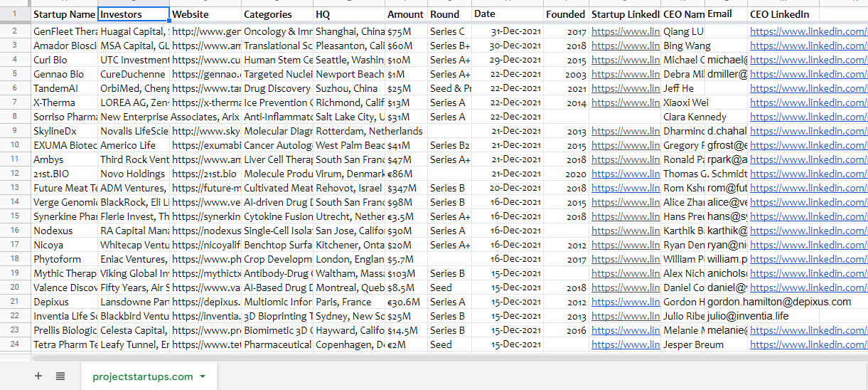Click the Nodexus startup name cell
This screenshot has height=390, width=868.
click(64, 231)
